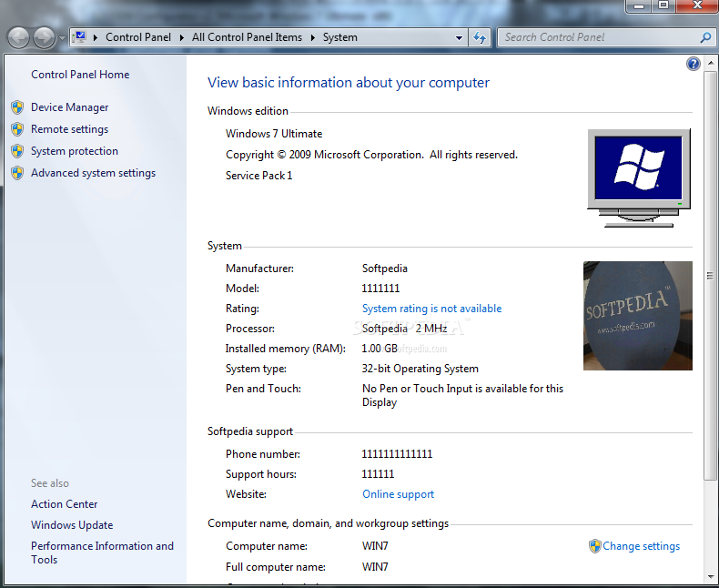
Task: Open Advanced system settings link
Action: [93, 173]
